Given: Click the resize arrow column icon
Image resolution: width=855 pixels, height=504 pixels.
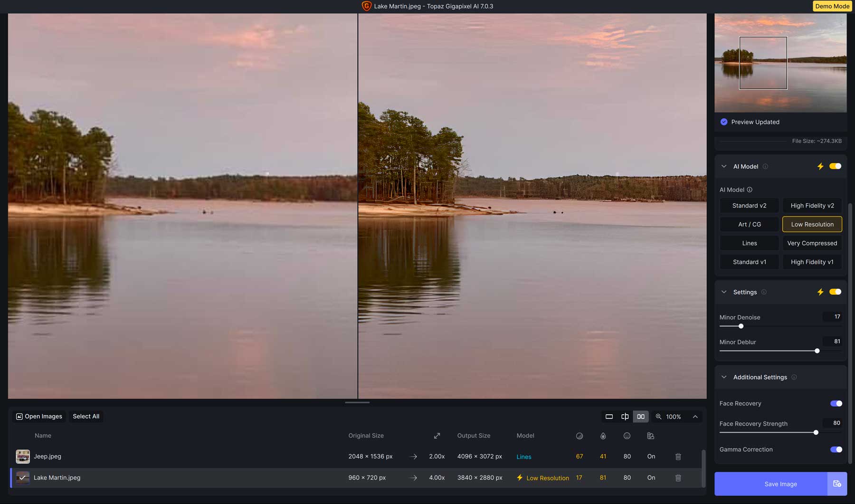Looking at the screenshot, I should tap(437, 436).
